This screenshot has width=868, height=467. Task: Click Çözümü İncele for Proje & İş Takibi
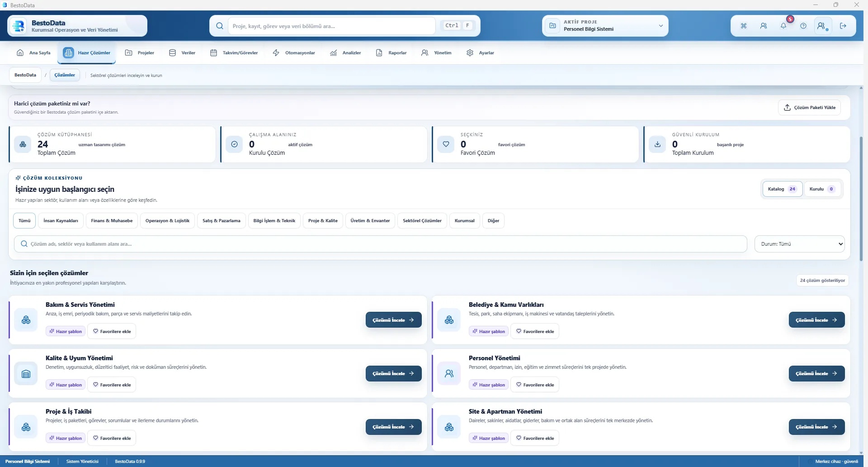click(x=393, y=427)
